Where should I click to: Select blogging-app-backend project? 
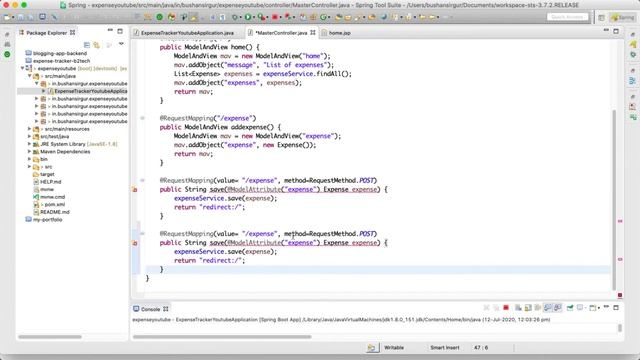pos(60,53)
